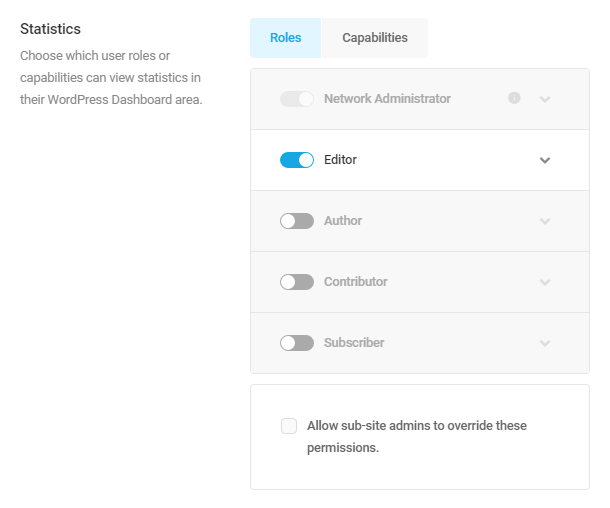Toggle the Network Administrator switch

[297, 99]
